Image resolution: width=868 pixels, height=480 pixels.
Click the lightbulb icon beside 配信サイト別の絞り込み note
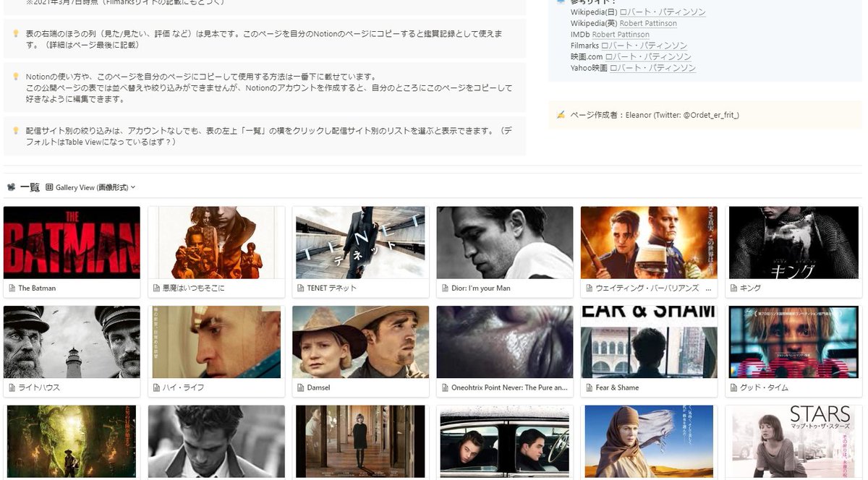(15, 131)
